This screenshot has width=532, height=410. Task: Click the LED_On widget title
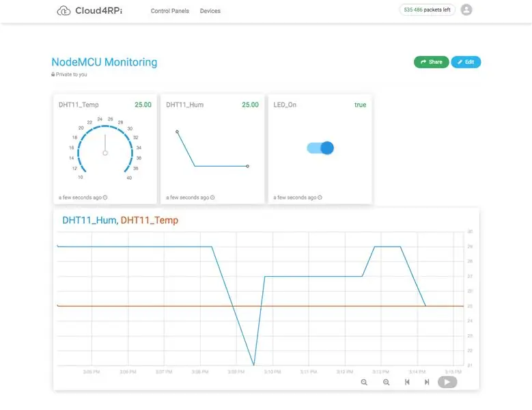[285, 105]
